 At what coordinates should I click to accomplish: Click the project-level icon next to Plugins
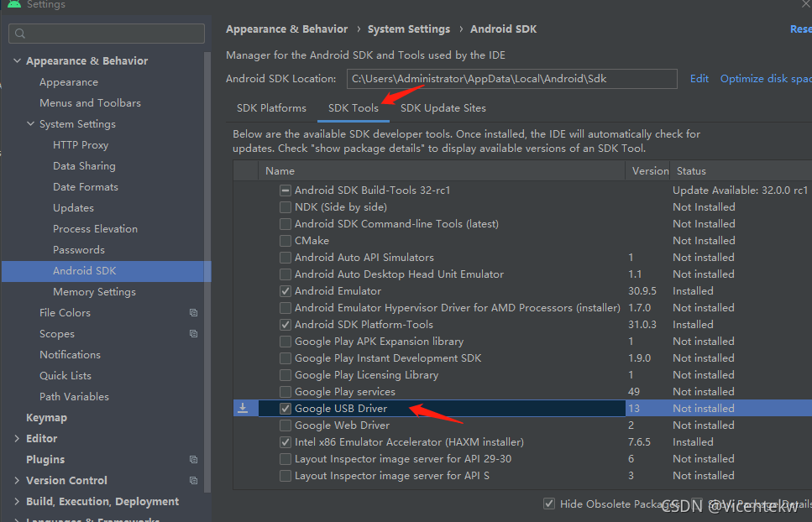[194, 459]
